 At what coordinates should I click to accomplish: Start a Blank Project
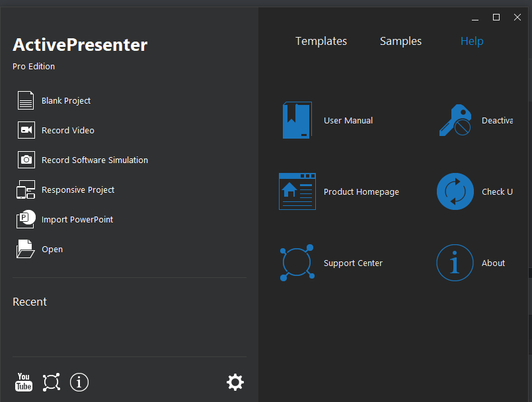click(66, 101)
